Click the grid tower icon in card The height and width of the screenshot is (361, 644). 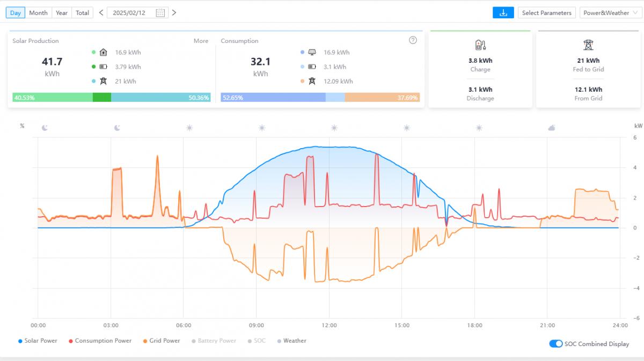[588, 45]
